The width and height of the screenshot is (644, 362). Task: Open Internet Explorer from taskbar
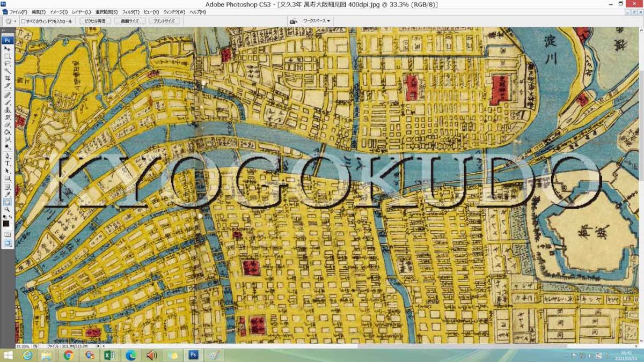coord(27,356)
